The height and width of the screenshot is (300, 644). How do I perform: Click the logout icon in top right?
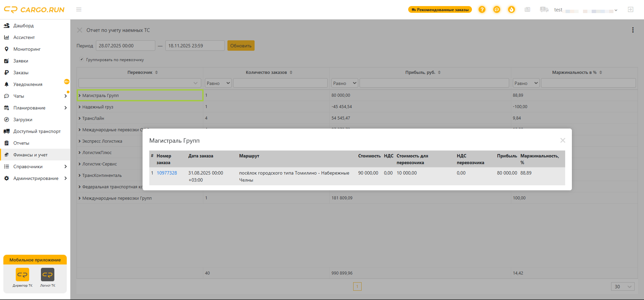631,10
